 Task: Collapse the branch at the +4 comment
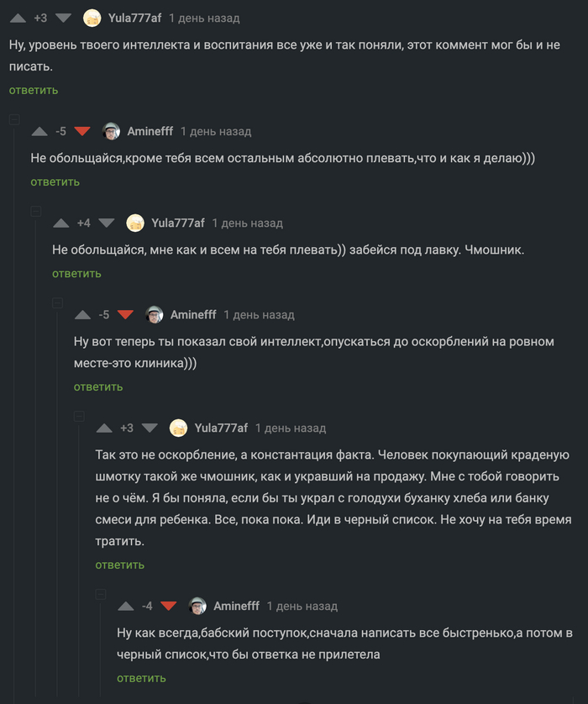(x=36, y=212)
